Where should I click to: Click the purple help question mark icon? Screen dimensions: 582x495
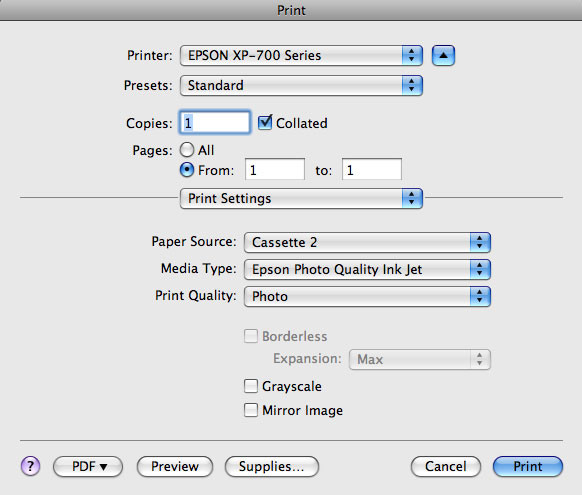point(30,466)
